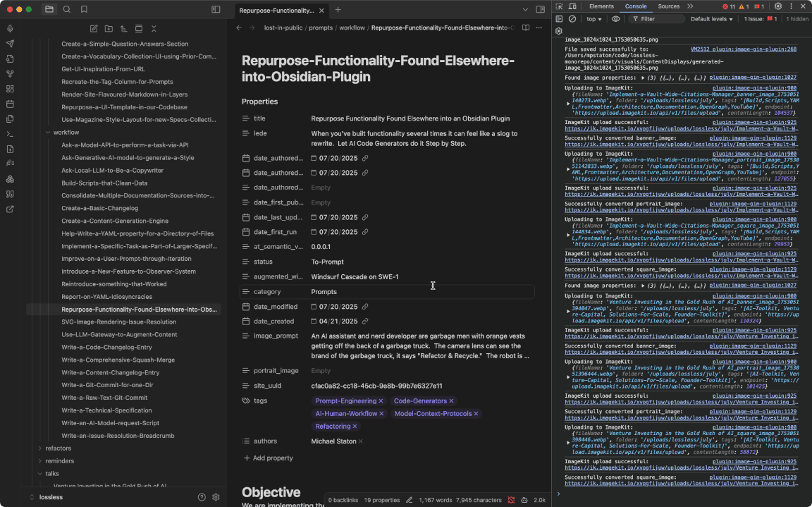
Task: Open the calendar daily note icon
Action: click(x=10, y=104)
